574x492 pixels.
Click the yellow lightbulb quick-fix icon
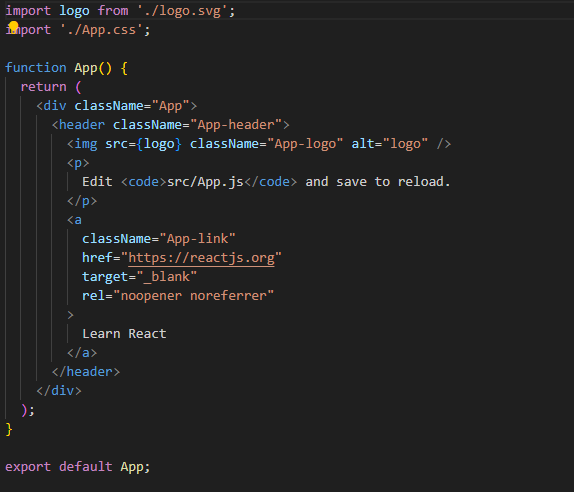click(x=13, y=26)
